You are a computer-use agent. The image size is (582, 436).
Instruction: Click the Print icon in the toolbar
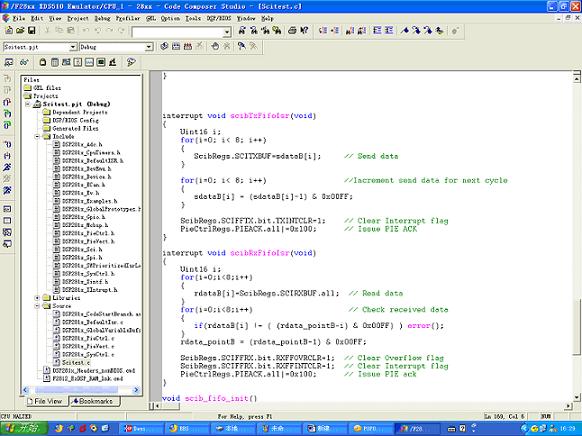[292, 30]
